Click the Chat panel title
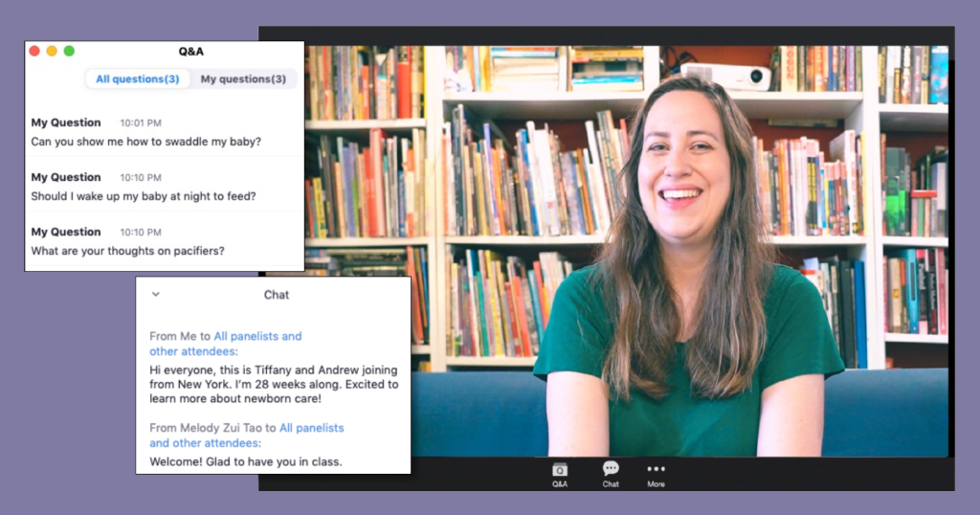The width and height of the screenshot is (980, 515). coord(277,295)
